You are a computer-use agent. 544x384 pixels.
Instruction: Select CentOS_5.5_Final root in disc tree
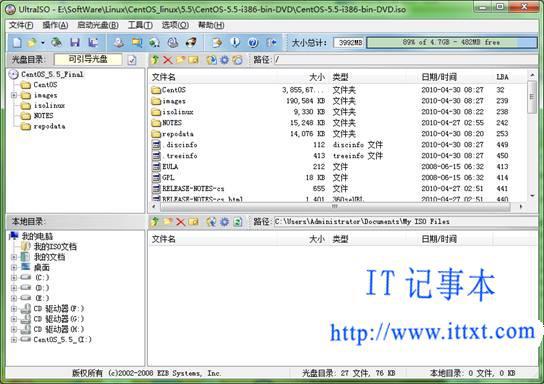point(52,74)
